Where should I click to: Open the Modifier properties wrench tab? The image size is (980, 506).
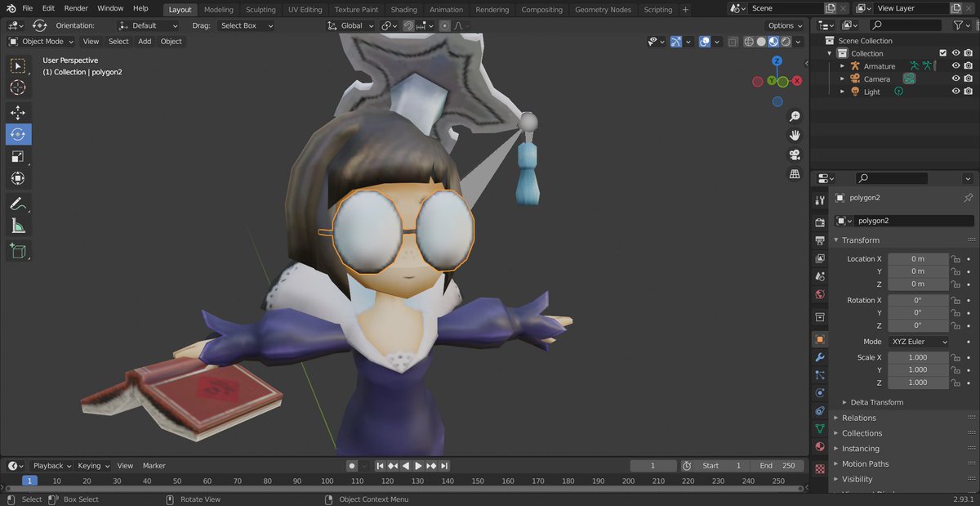point(820,357)
